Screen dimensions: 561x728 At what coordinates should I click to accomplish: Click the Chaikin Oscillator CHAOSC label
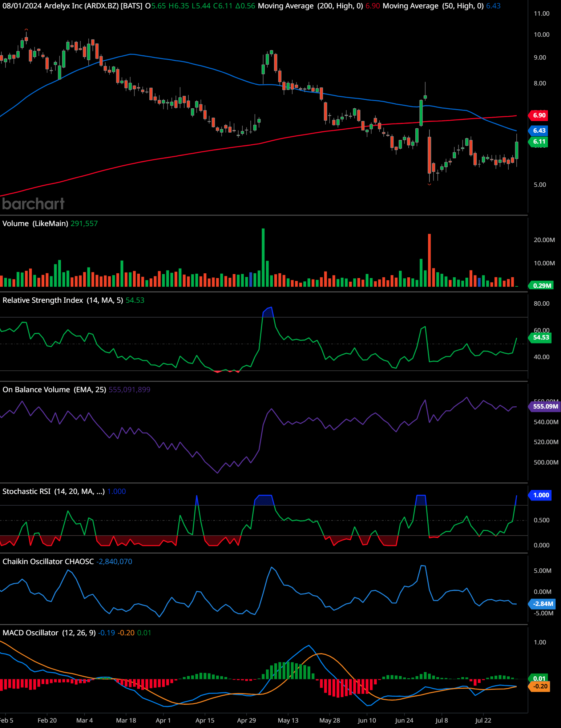(x=48, y=562)
